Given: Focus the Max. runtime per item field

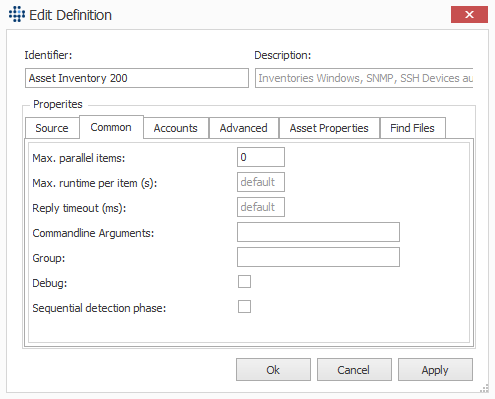Looking at the screenshot, I should (x=261, y=182).
